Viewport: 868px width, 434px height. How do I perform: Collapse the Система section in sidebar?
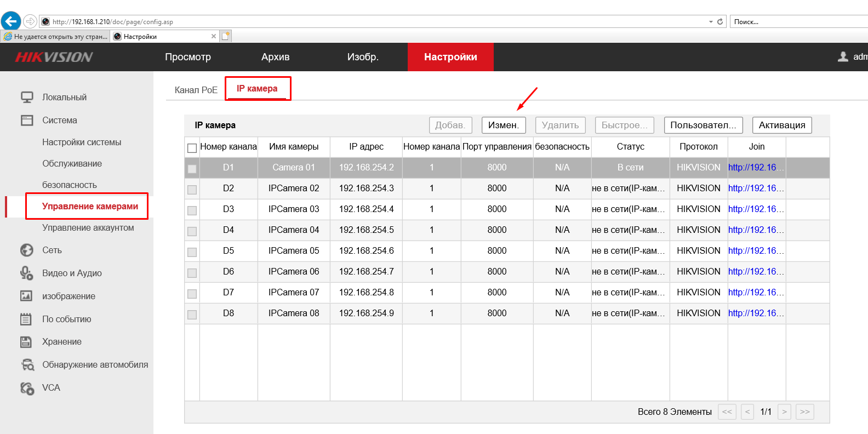click(x=59, y=120)
